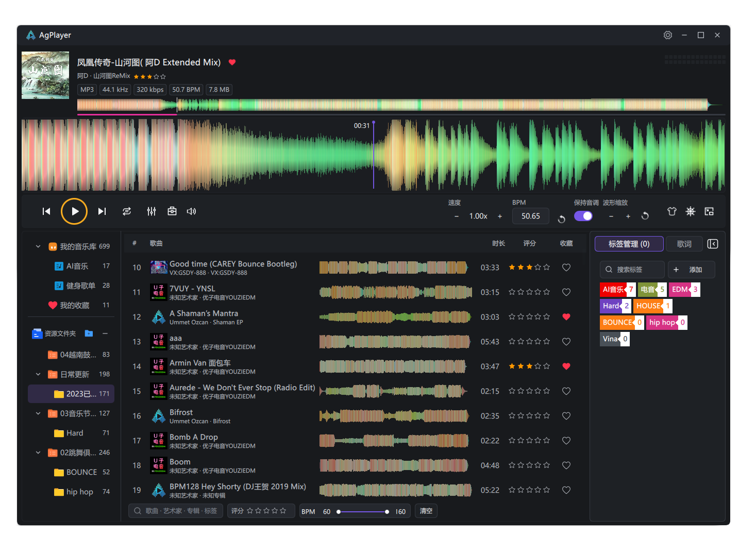
Task: Decrease playback speed with the minus button
Action: point(457,216)
